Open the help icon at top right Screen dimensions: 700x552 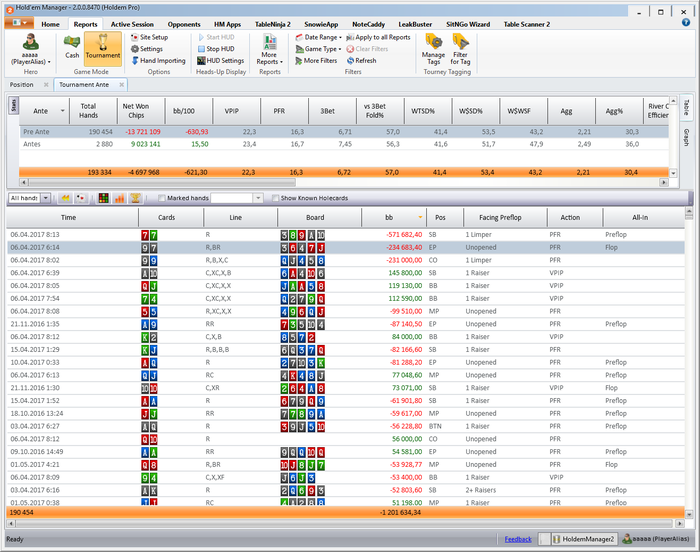pos(686,22)
